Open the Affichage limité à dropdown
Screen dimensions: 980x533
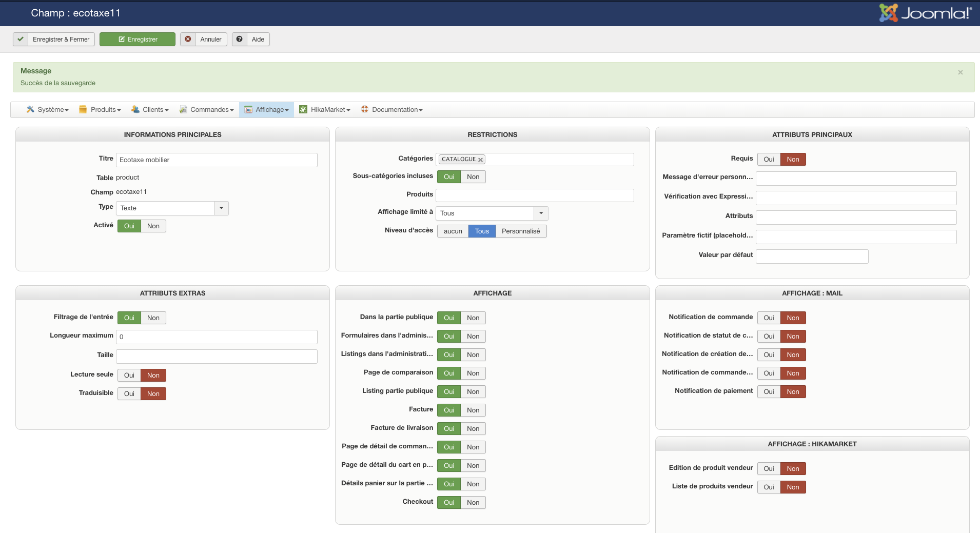(492, 213)
